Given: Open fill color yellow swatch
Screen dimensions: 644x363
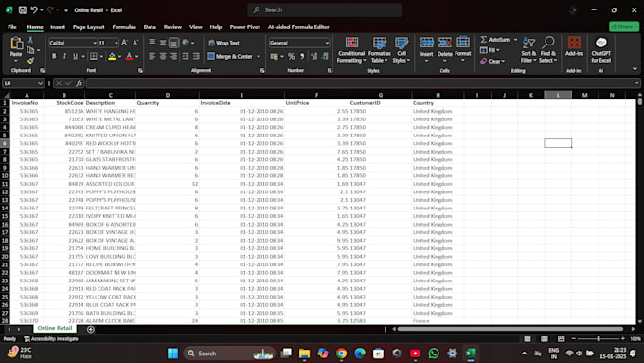Looking at the screenshot, I should tap(112, 56).
